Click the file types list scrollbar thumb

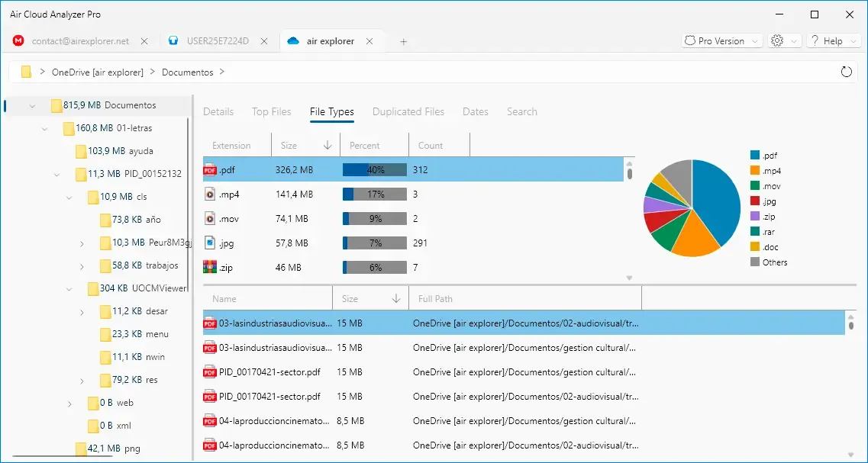point(629,174)
